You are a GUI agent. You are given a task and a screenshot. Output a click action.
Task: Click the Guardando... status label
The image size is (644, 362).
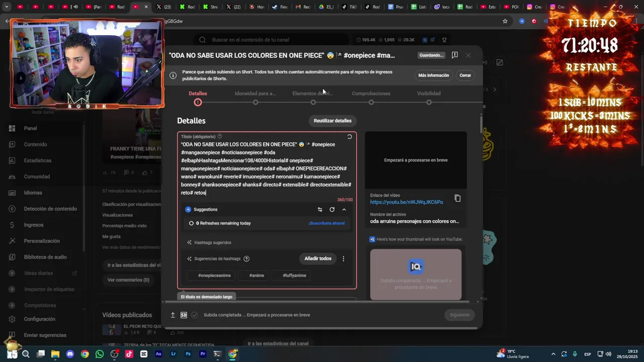coord(432,55)
